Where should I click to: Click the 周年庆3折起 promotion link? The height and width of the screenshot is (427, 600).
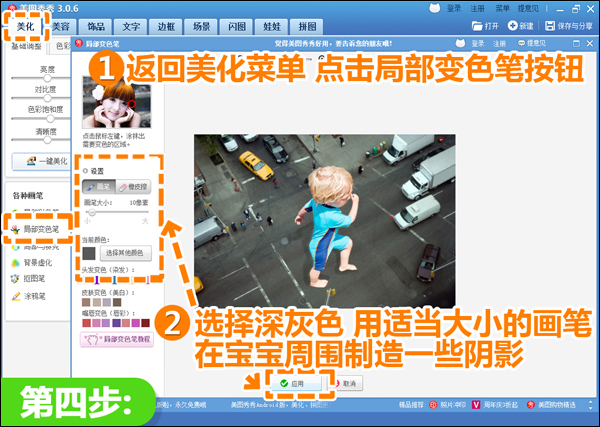[x=495, y=405]
